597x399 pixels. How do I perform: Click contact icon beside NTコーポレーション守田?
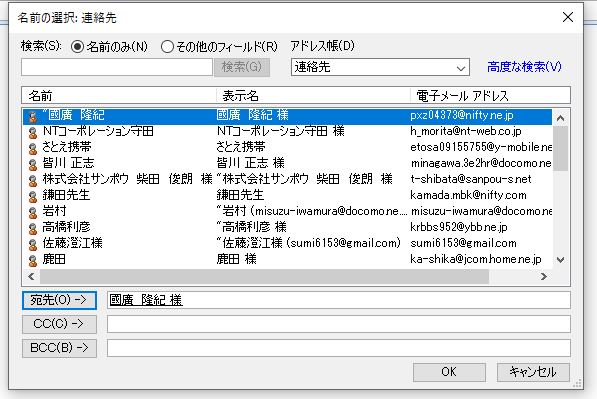(33, 132)
